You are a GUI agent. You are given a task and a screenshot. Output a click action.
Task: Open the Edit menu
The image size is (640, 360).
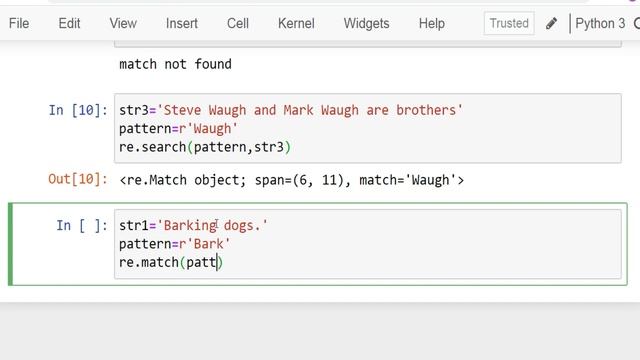(x=69, y=23)
